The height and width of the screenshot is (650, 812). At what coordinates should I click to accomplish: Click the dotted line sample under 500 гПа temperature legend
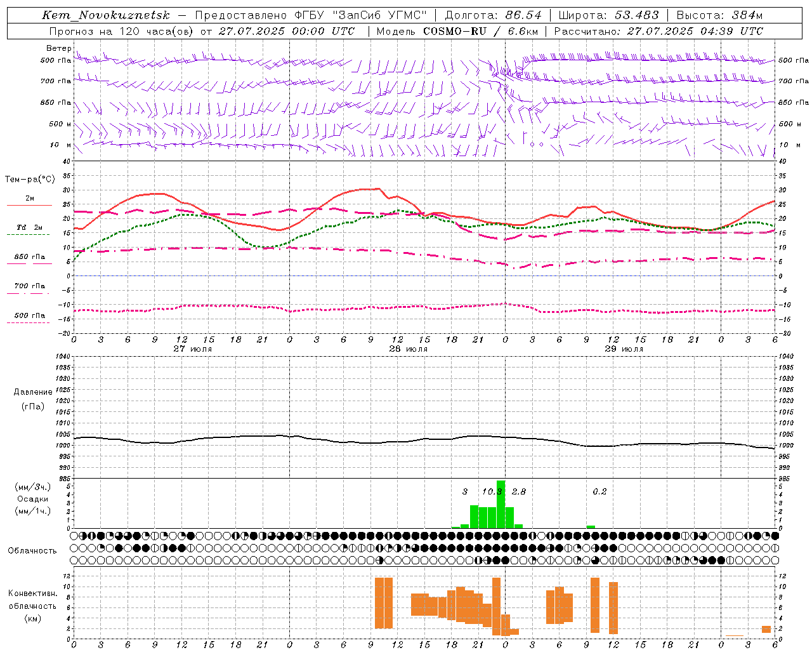click(x=29, y=322)
